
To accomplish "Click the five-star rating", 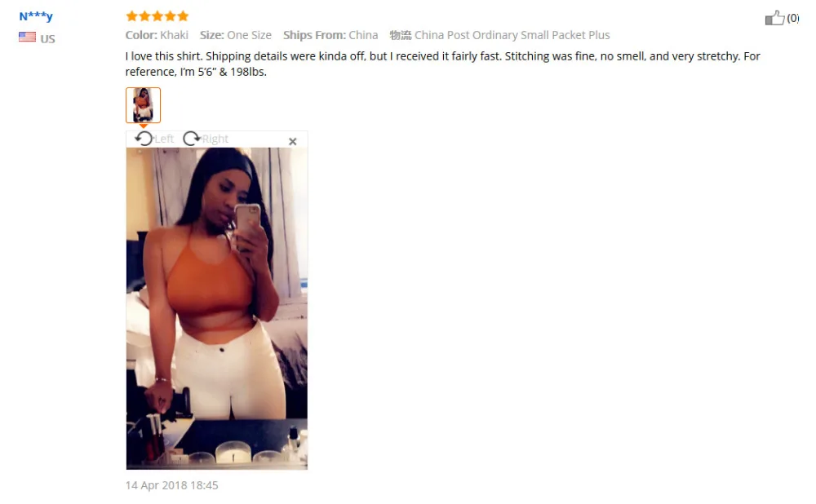I will [x=157, y=16].
